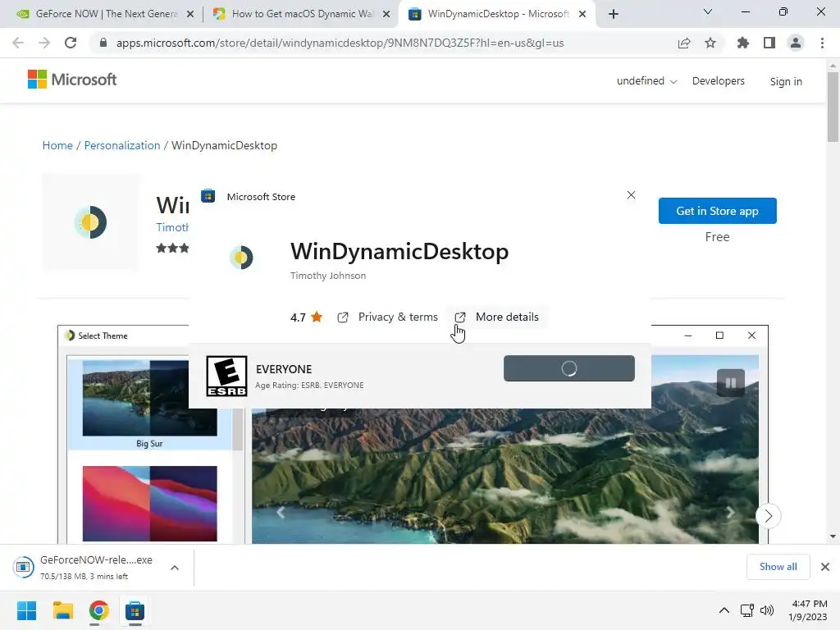840x630 pixels.
Task: Click the Windows Start button
Action: 27,610
